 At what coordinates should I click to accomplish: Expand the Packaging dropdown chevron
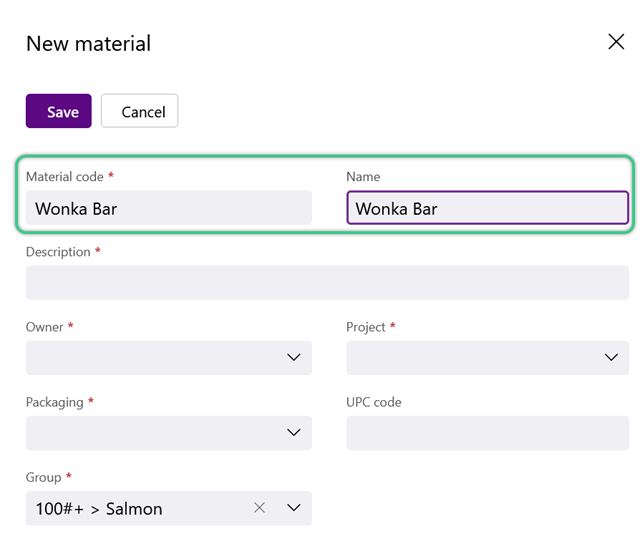click(x=293, y=433)
